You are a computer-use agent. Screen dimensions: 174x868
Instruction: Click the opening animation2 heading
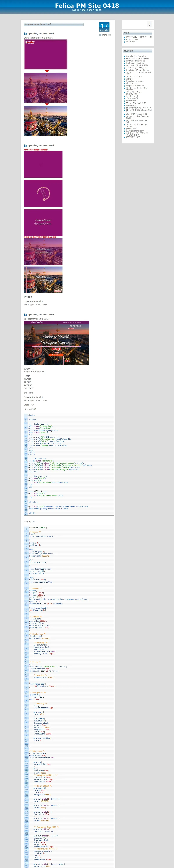tap(41, 146)
